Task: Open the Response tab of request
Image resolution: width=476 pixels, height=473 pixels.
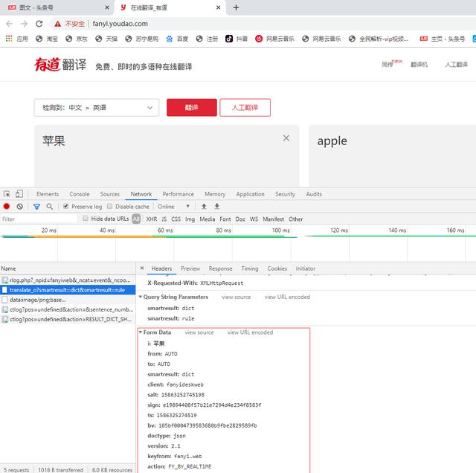Action: tap(220, 268)
